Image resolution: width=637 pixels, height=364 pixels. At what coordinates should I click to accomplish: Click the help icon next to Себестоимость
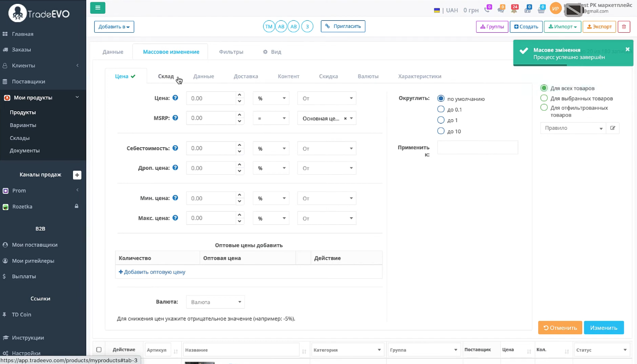175,148
